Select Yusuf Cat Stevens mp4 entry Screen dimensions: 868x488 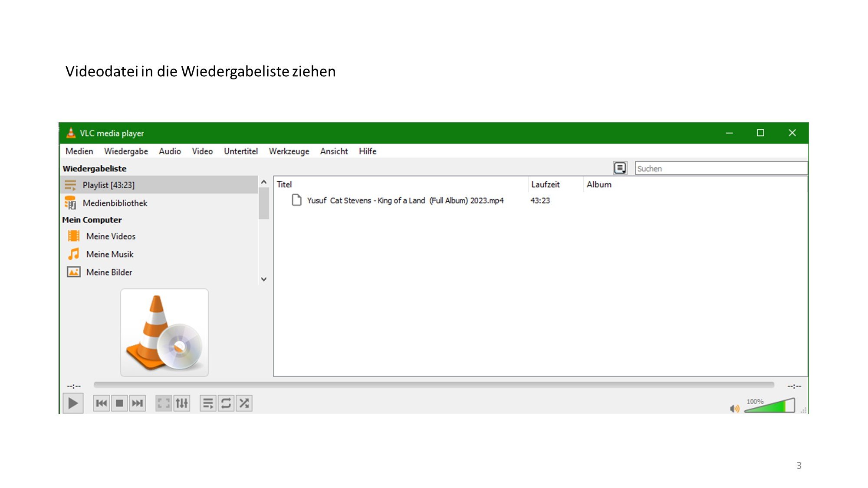404,200
